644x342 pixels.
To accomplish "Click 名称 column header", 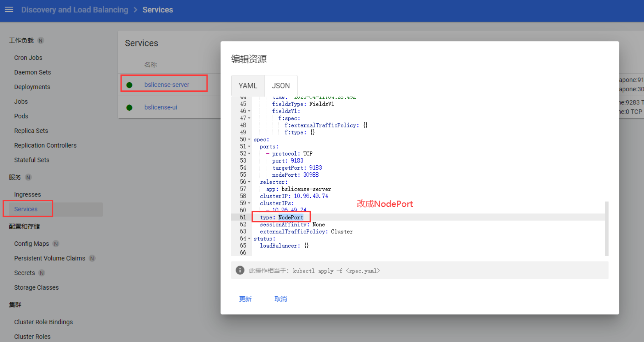I will 151,65.
